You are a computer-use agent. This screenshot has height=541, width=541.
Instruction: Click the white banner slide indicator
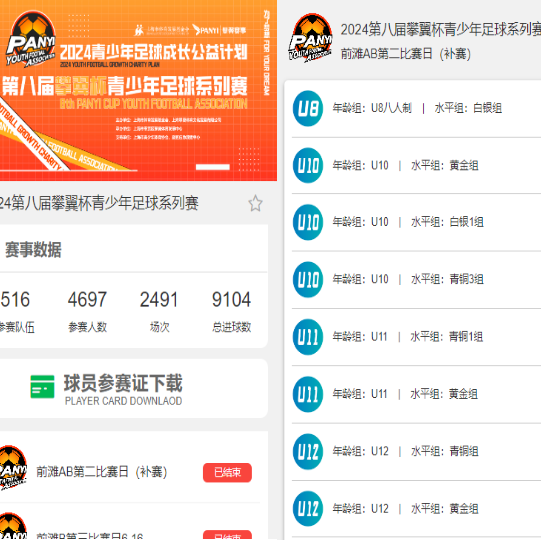pyautogui.click(x=213, y=167)
